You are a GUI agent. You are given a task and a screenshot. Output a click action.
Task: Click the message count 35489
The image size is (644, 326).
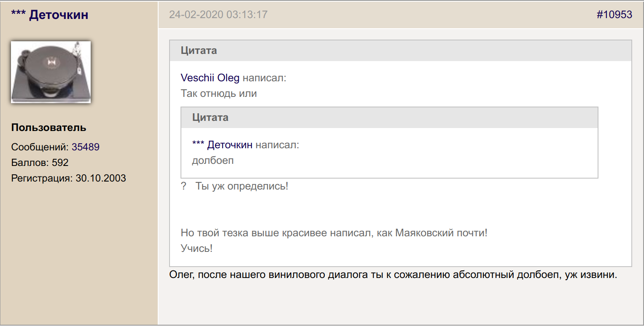(x=86, y=147)
